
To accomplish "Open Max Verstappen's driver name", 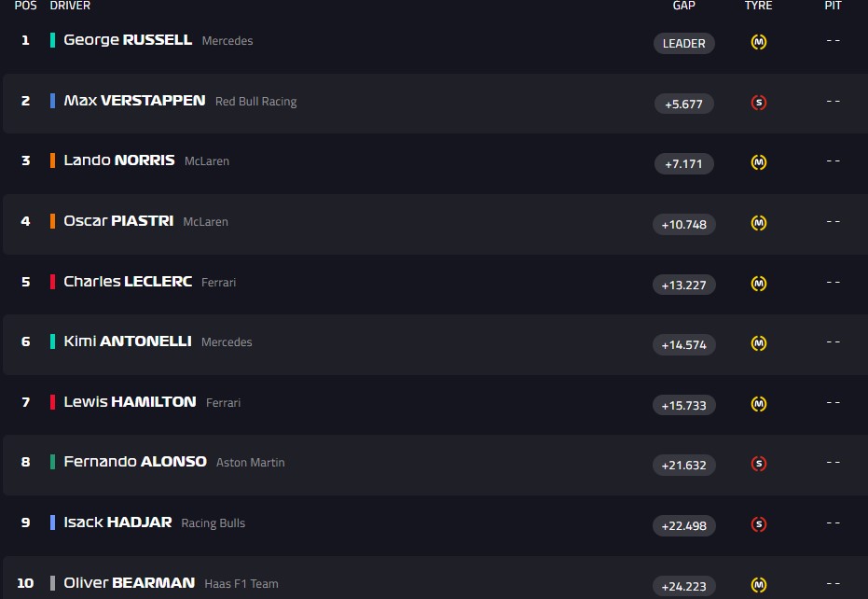I will 134,101.
